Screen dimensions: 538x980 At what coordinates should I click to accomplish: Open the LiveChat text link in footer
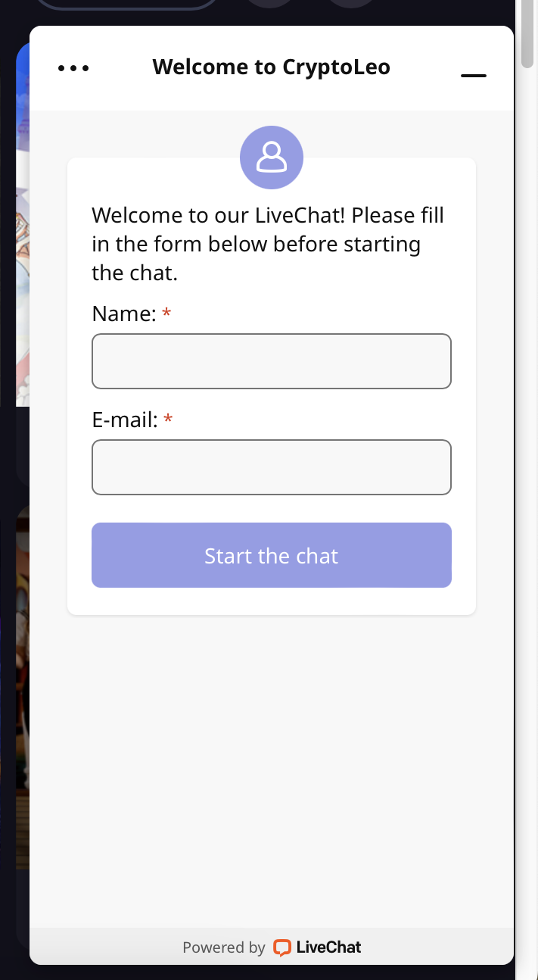(x=328, y=947)
